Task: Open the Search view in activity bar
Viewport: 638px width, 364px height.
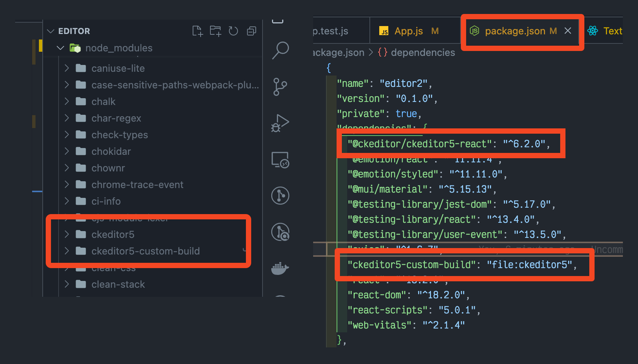Action: pos(280,51)
